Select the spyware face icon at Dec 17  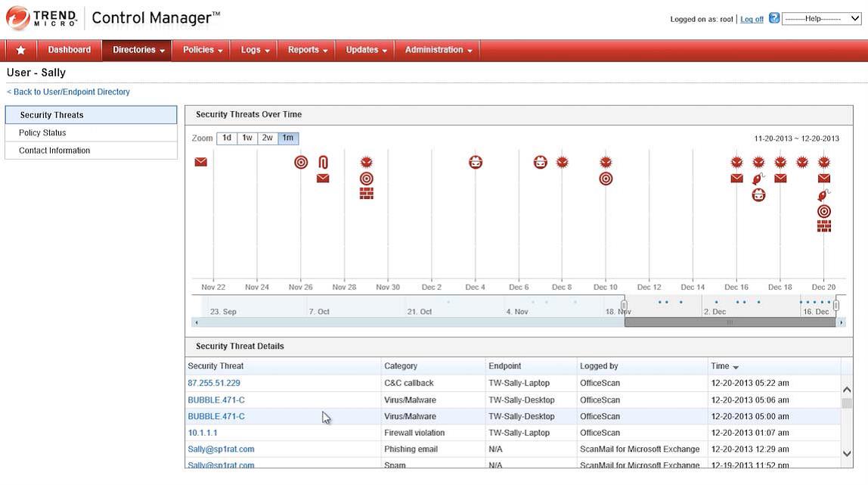759,195
